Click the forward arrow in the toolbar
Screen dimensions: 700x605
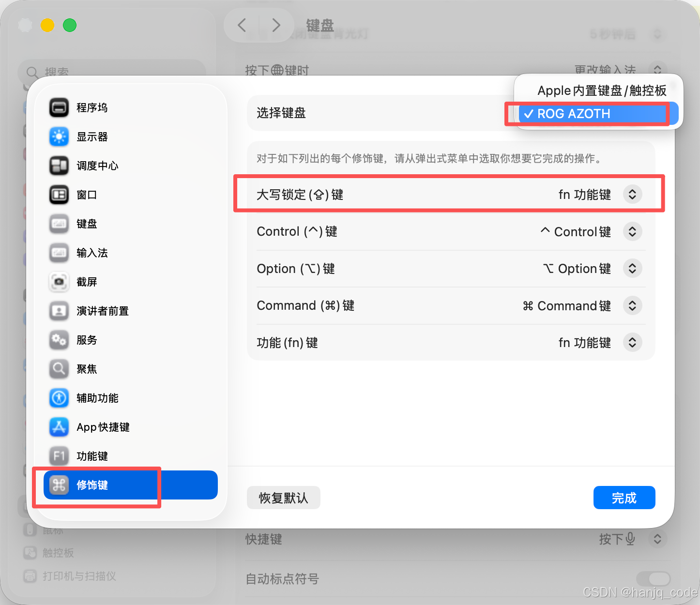pyautogui.click(x=276, y=25)
